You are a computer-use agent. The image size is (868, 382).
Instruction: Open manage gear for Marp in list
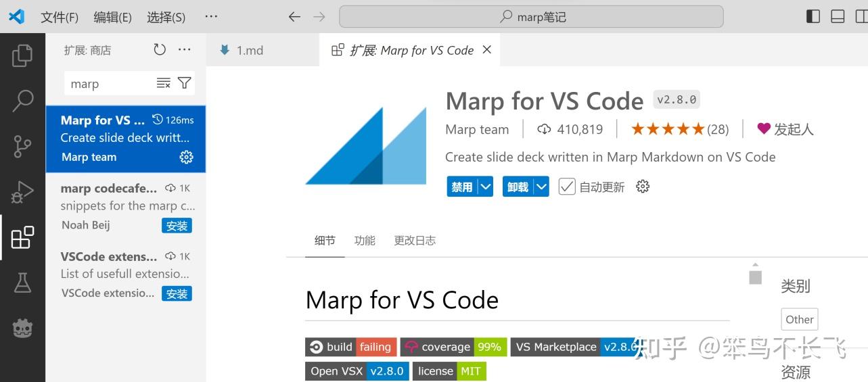point(186,157)
